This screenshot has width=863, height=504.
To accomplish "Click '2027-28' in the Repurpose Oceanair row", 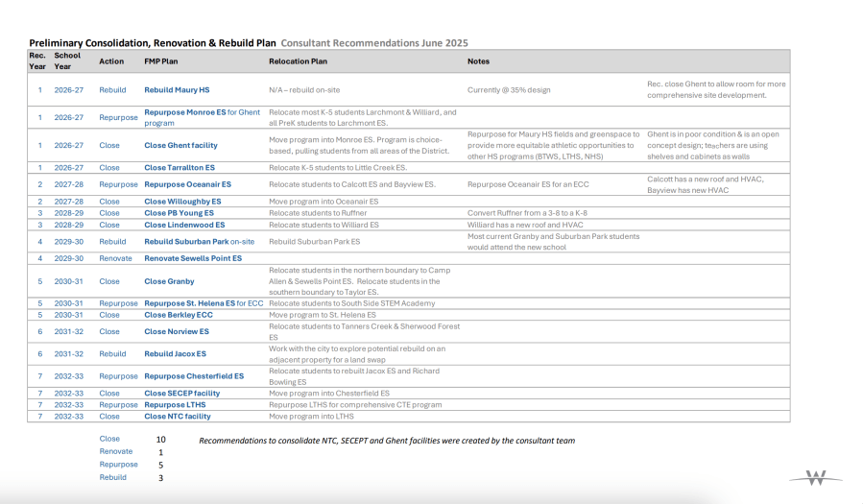I will (x=69, y=184).
